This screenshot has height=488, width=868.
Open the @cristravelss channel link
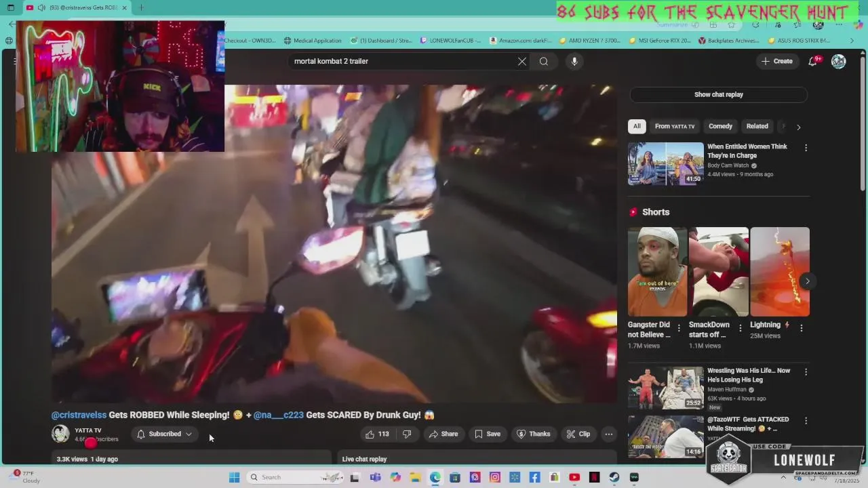[x=79, y=415]
